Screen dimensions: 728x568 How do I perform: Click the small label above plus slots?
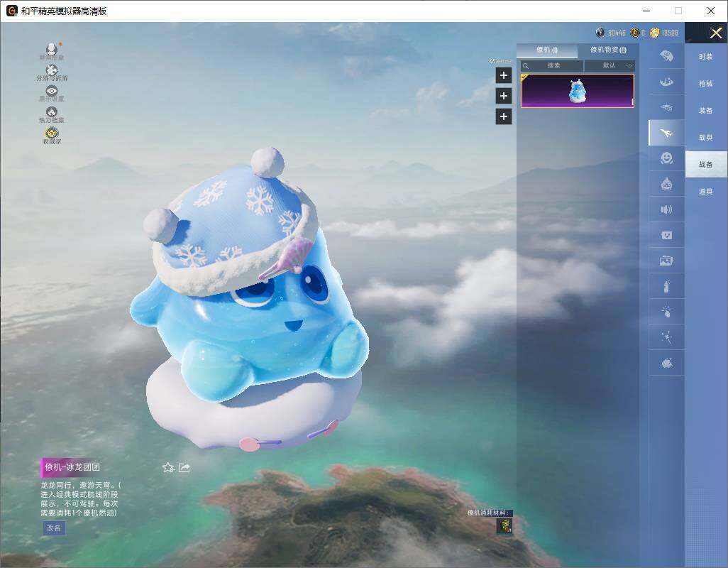(x=500, y=61)
